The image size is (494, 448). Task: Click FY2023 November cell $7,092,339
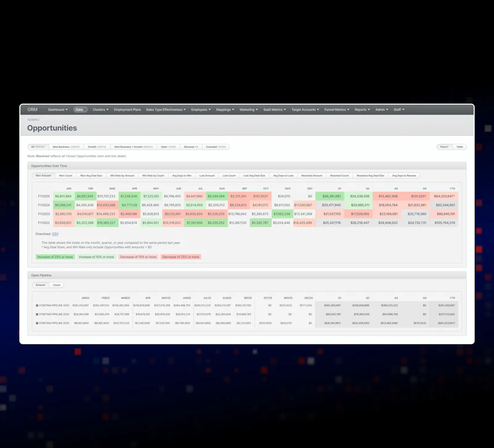(x=282, y=214)
